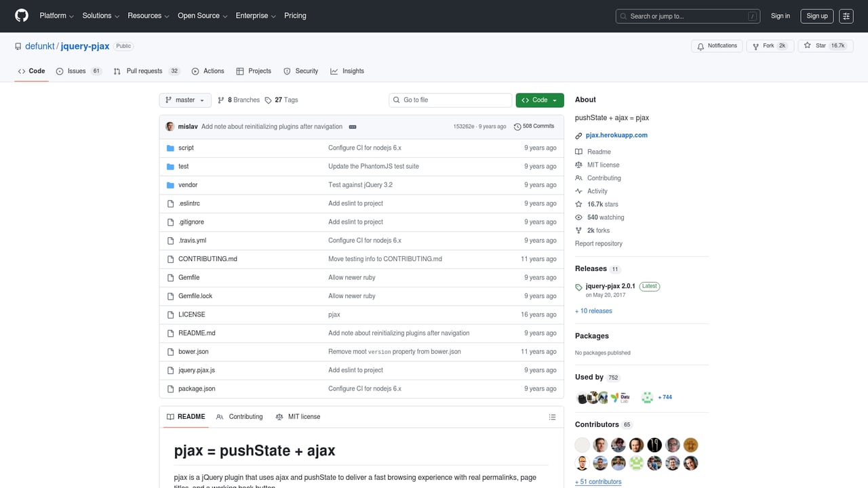Open the master branch selector
Image resolution: width=868 pixels, height=488 pixels.
point(184,100)
